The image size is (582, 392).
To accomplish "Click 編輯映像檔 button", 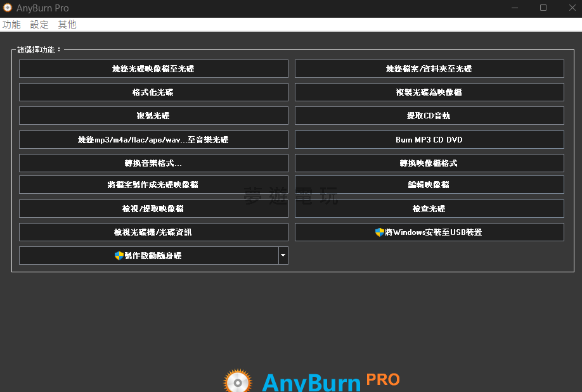I will click(x=429, y=185).
